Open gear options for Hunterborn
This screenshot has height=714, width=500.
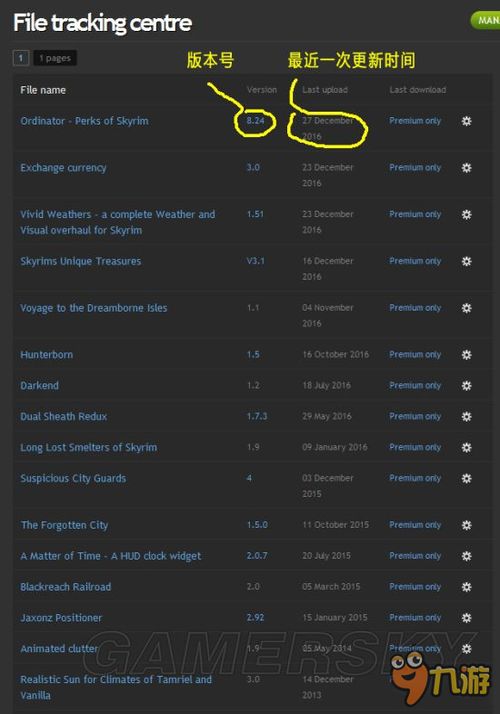click(x=466, y=355)
